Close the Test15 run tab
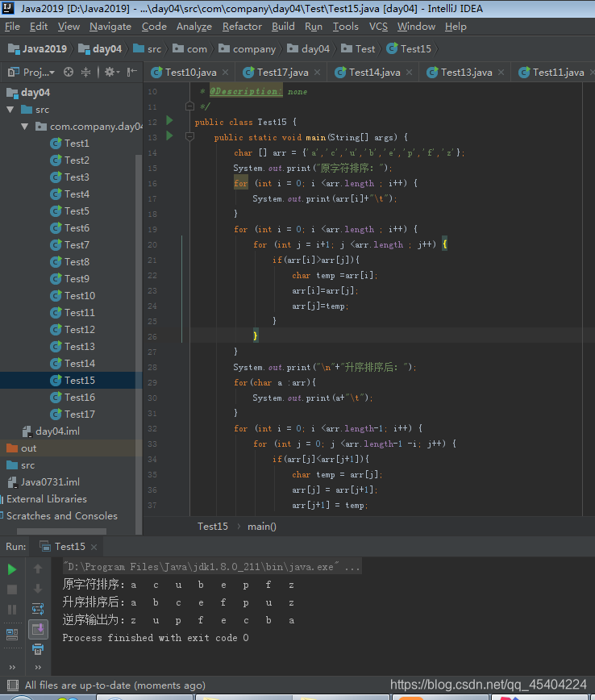The height and width of the screenshot is (700, 595). point(94,547)
